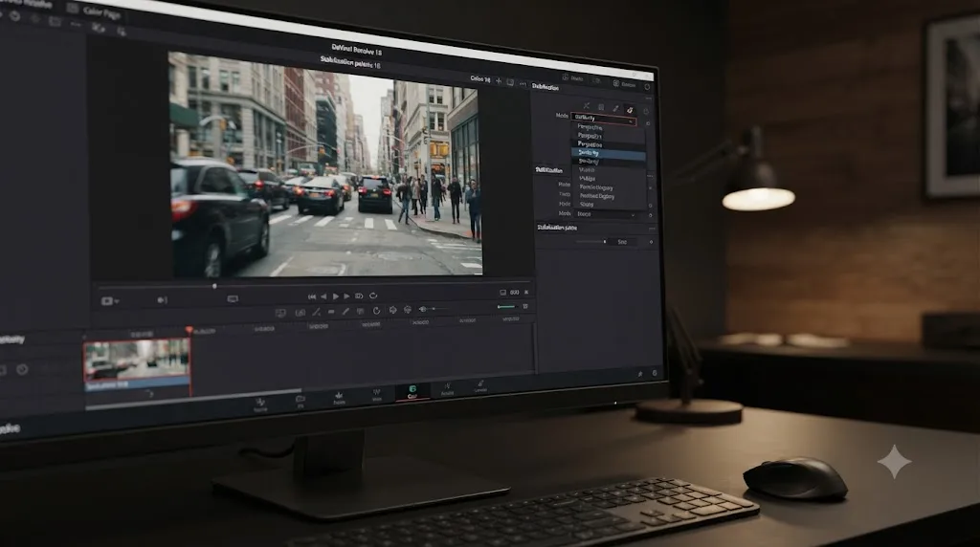The width and height of the screenshot is (980, 547).
Task: Select the street clip thumbnail in the timeline
Action: point(137,359)
